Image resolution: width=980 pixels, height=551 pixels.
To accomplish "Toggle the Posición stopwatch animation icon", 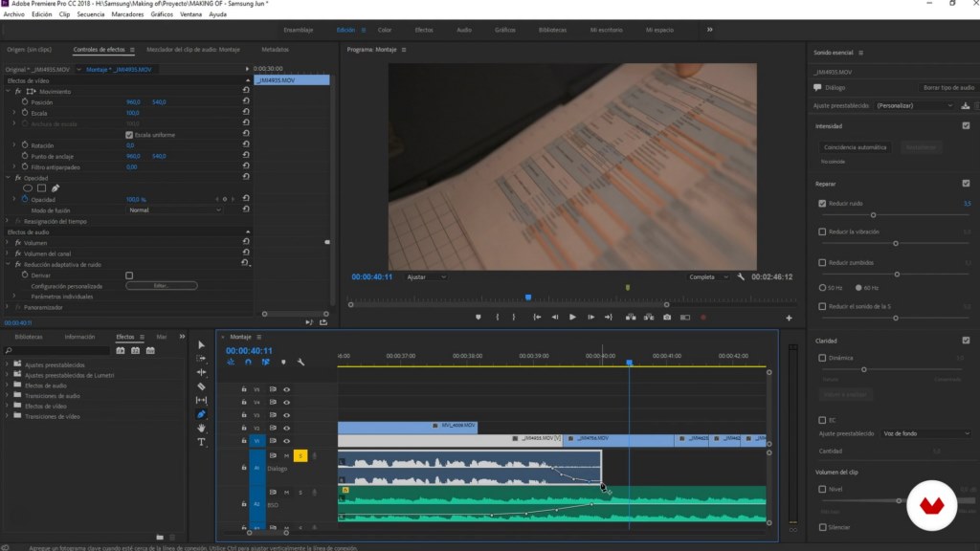I will click(x=25, y=102).
